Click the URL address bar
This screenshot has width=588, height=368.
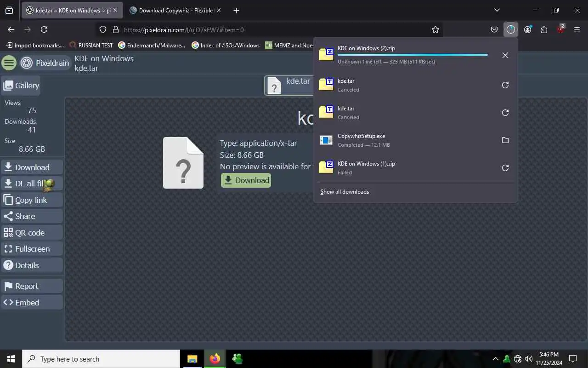(x=269, y=29)
